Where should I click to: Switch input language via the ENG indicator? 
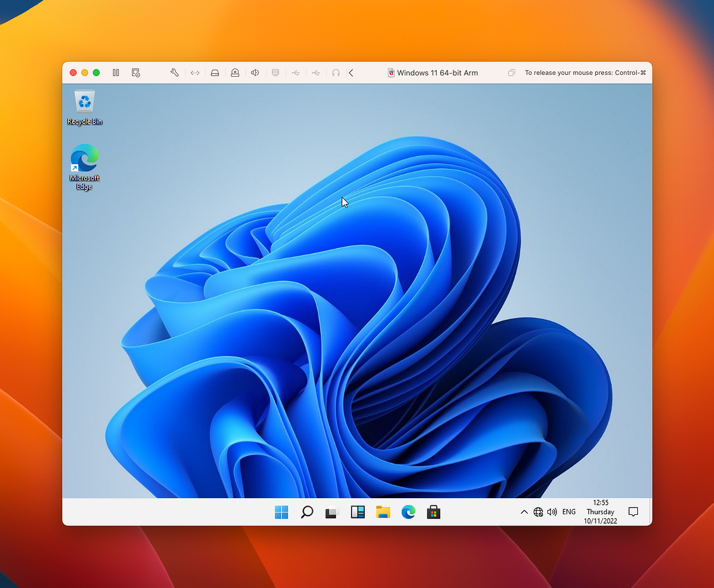click(x=569, y=511)
